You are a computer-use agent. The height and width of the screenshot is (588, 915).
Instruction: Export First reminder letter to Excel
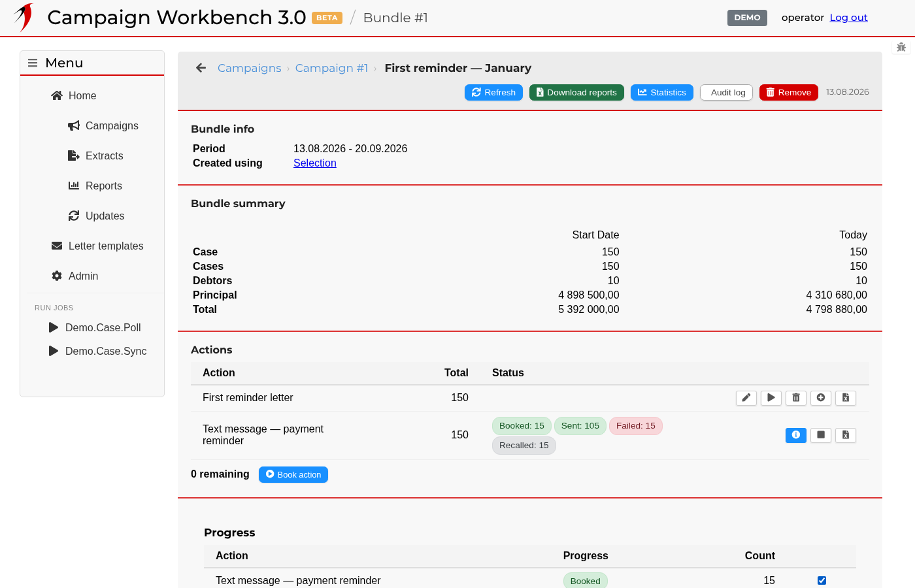point(846,398)
